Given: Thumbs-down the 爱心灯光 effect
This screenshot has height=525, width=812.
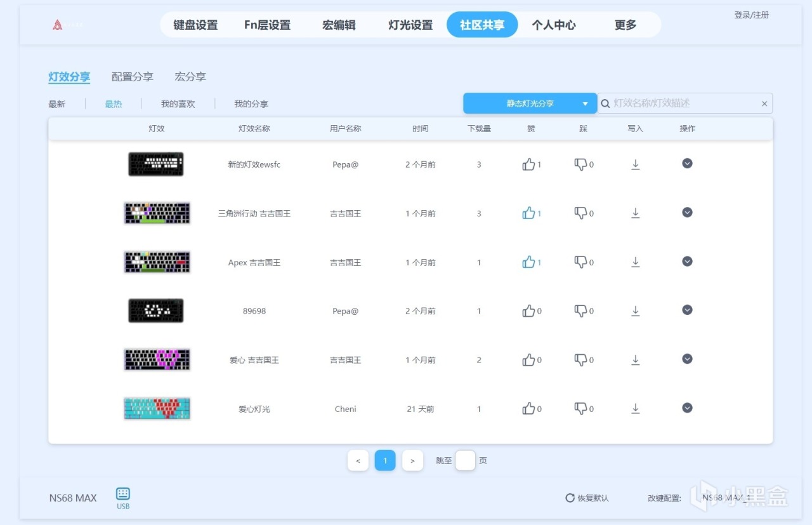Looking at the screenshot, I should point(580,409).
